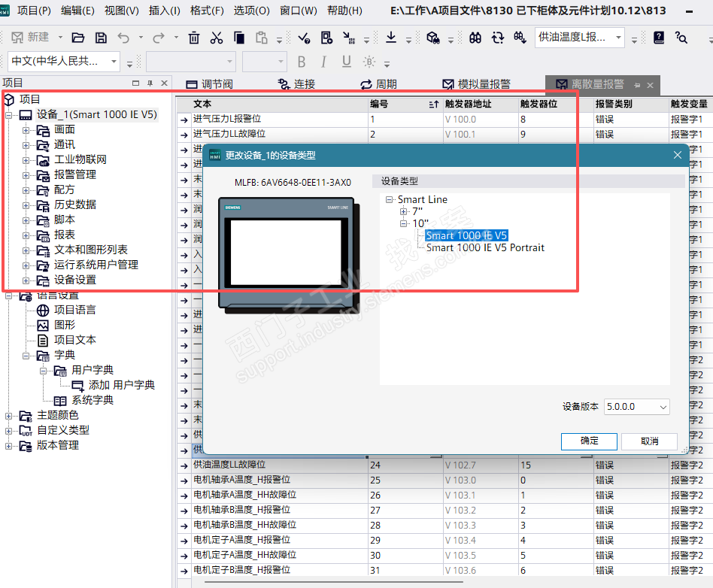The height and width of the screenshot is (588, 713).
Task: Switch to the 连接 tab
Action: tap(297, 84)
